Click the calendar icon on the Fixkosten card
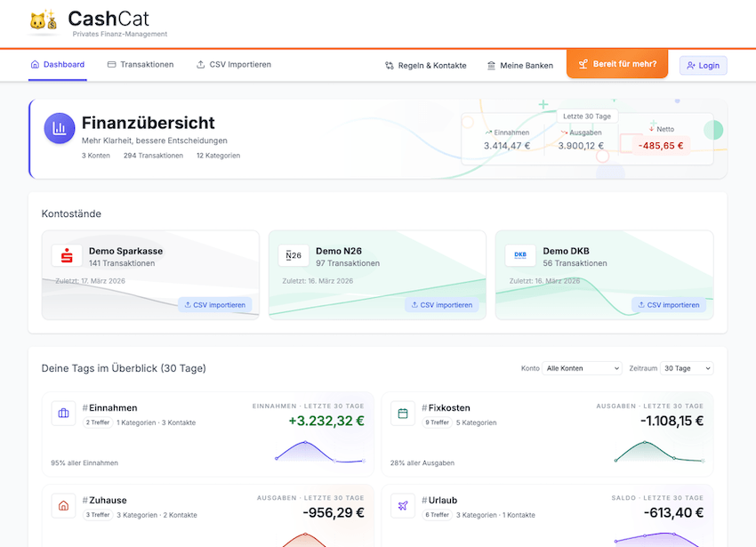 pyautogui.click(x=402, y=413)
